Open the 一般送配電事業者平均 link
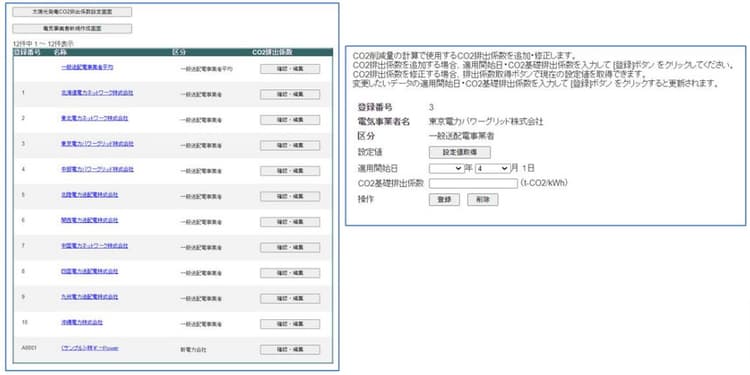750x375 pixels. pos(88,67)
